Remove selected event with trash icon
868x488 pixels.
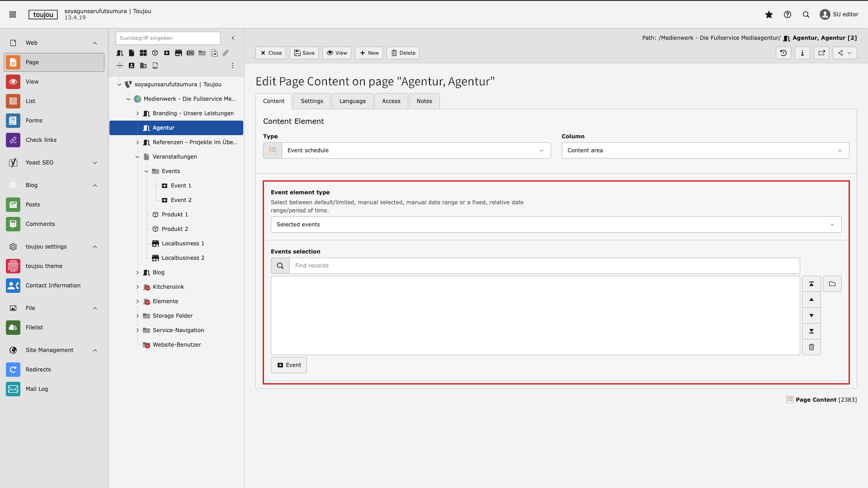[811, 347]
